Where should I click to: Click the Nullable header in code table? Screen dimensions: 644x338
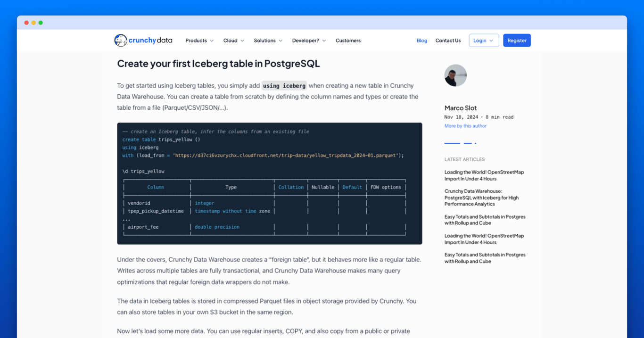click(323, 187)
